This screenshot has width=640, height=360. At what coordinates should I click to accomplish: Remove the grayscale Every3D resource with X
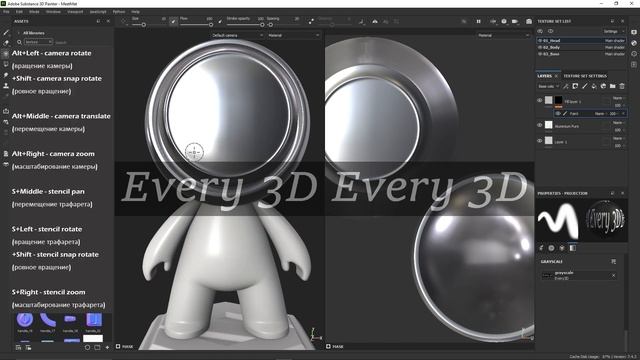tap(613, 276)
